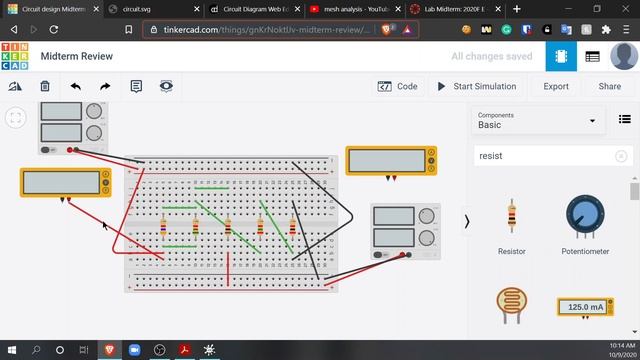Adjust right power supply voltage knob
Screen dimensions: 640x360
pos(427,216)
